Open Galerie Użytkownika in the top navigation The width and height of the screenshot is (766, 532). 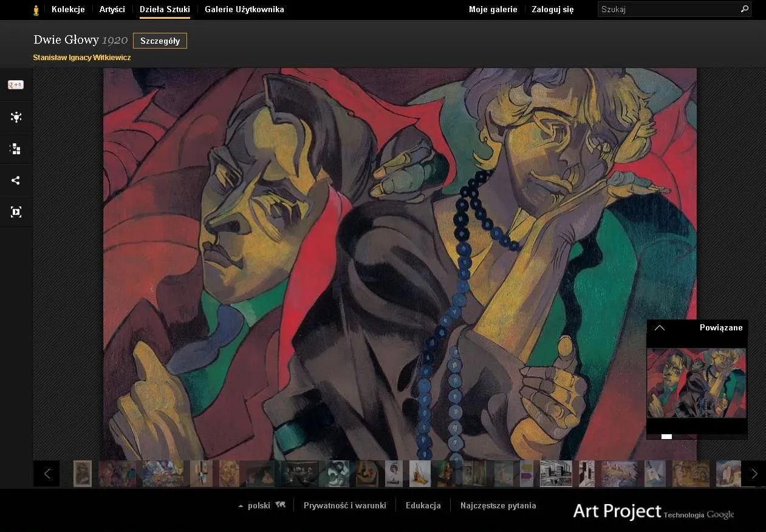pos(244,9)
